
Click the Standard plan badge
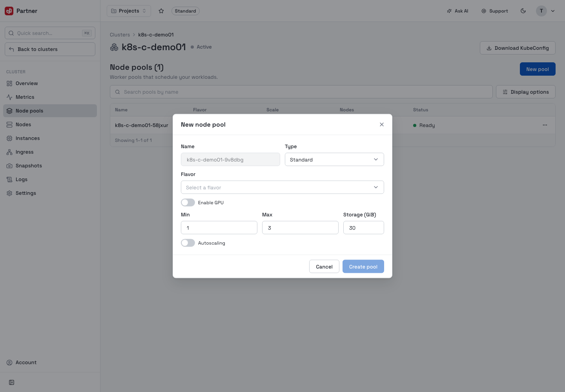(185, 11)
